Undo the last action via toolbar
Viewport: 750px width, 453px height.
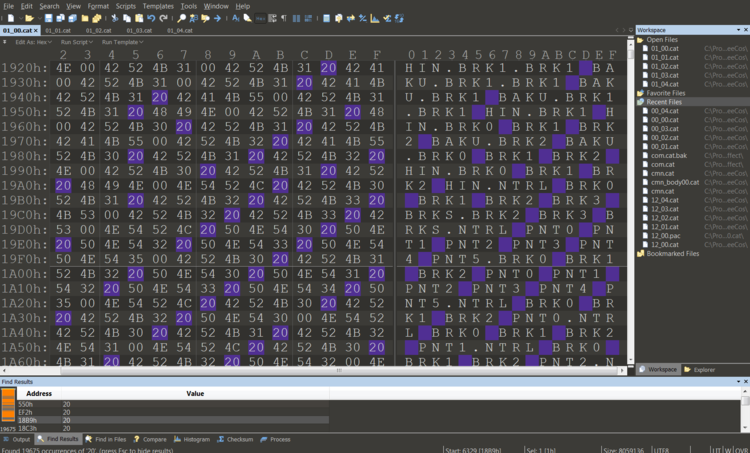(x=151, y=18)
